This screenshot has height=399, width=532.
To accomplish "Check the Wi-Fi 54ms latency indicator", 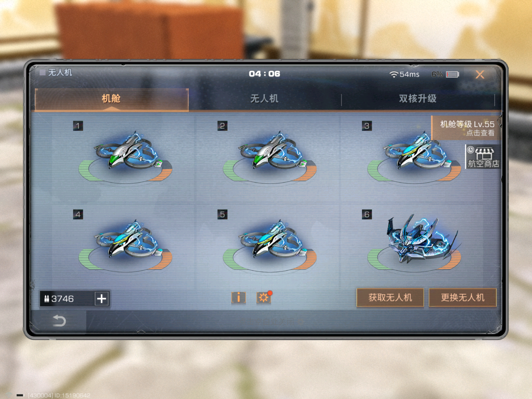I will [405, 74].
